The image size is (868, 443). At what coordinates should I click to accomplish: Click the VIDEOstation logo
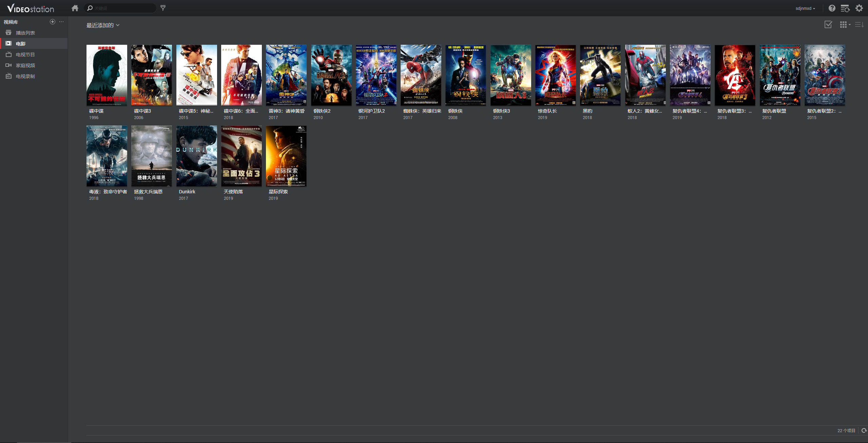pyautogui.click(x=31, y=8)
